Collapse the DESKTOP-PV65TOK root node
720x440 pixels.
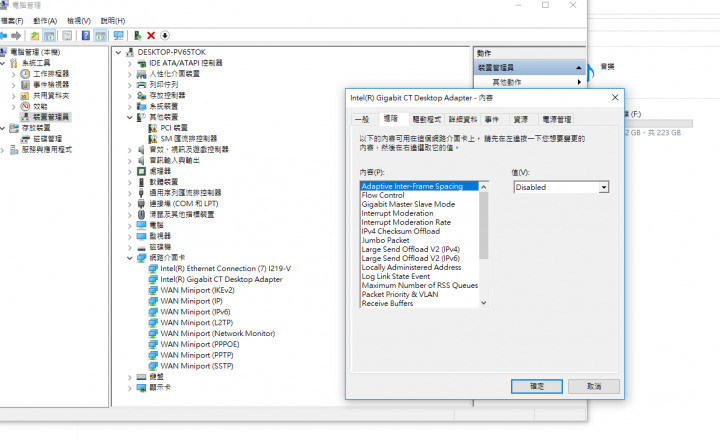point(118,52)
